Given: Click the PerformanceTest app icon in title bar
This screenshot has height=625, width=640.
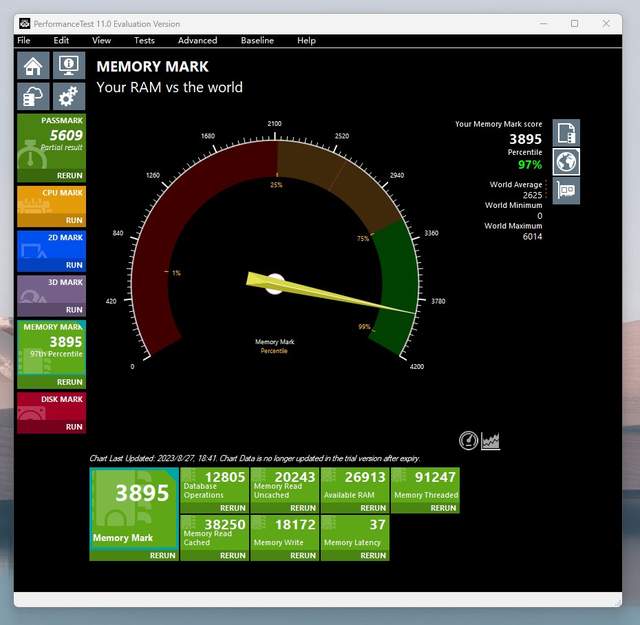Looking at the screenshot, I should coord(24,24).
